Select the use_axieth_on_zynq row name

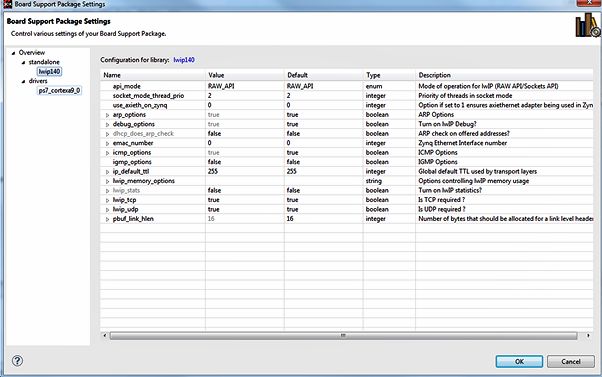tap(140, 105)
